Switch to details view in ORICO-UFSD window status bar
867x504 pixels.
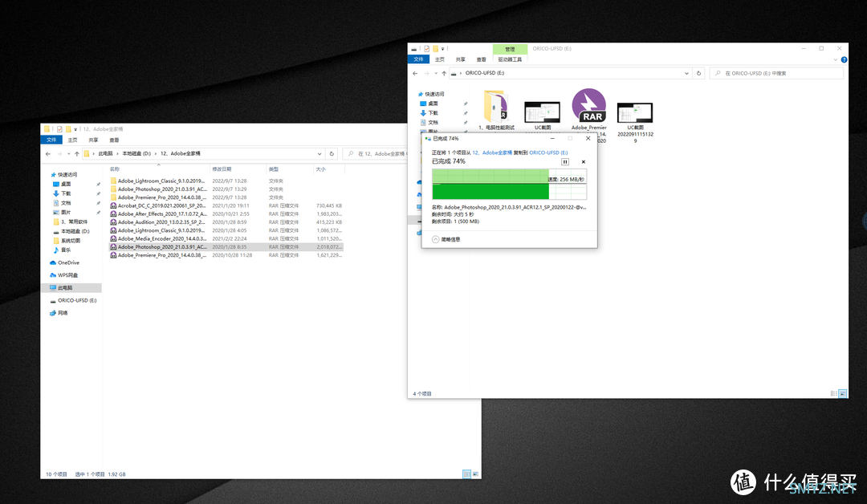[x=834, y=393]
